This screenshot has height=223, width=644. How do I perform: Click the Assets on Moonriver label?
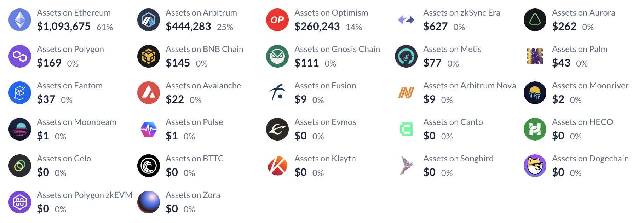[590, 86]
